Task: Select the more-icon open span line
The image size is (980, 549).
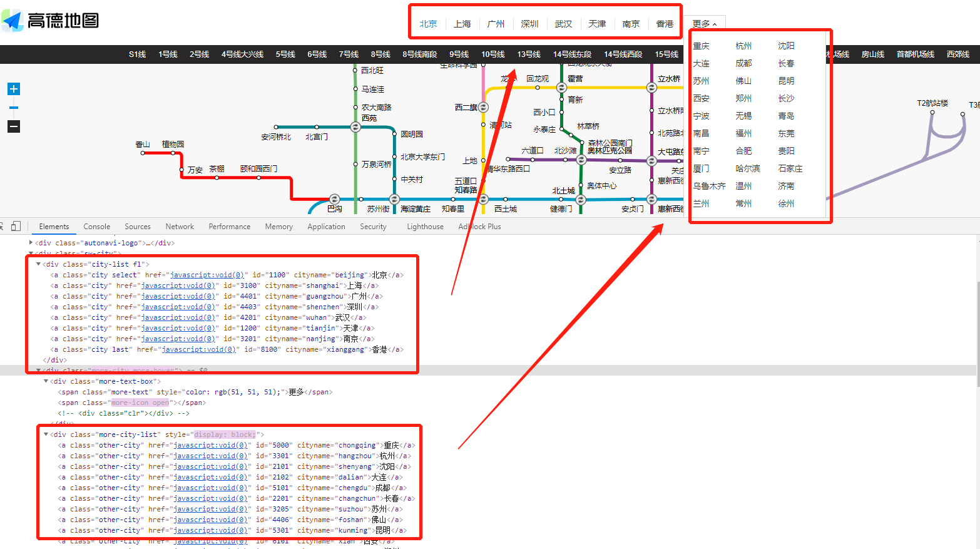Action: 131,403
